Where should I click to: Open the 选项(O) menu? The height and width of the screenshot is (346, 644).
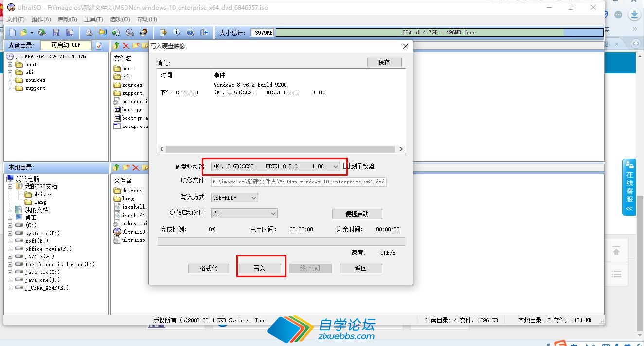[x=120, y=19]
